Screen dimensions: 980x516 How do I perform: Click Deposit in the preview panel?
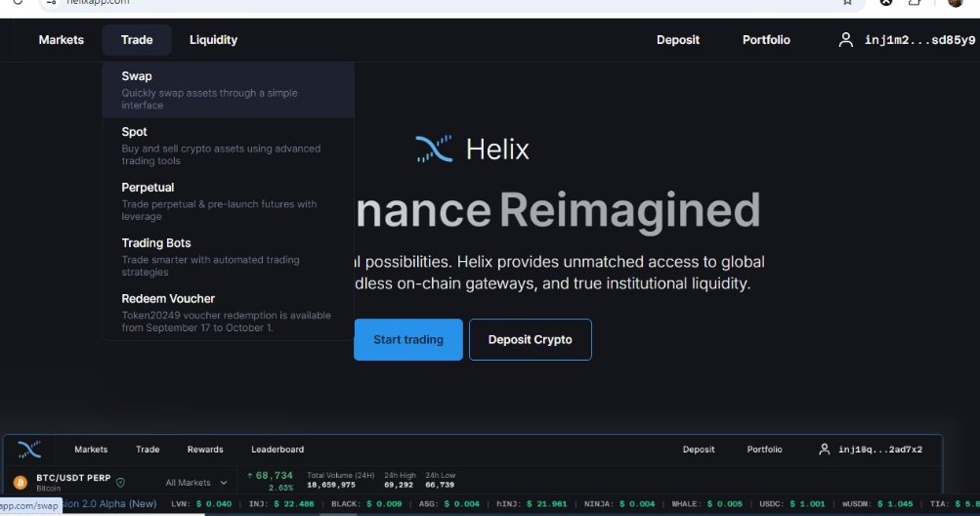click(699, 450)
